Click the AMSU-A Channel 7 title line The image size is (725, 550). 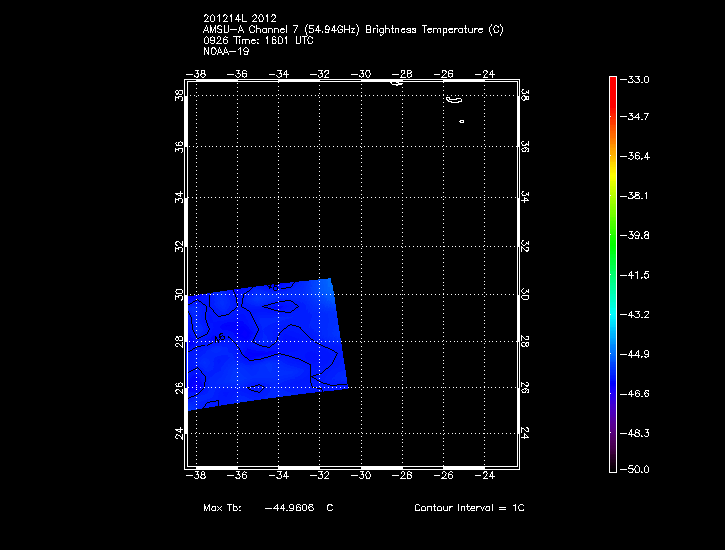pyautogui.click(x=352, y=30)
